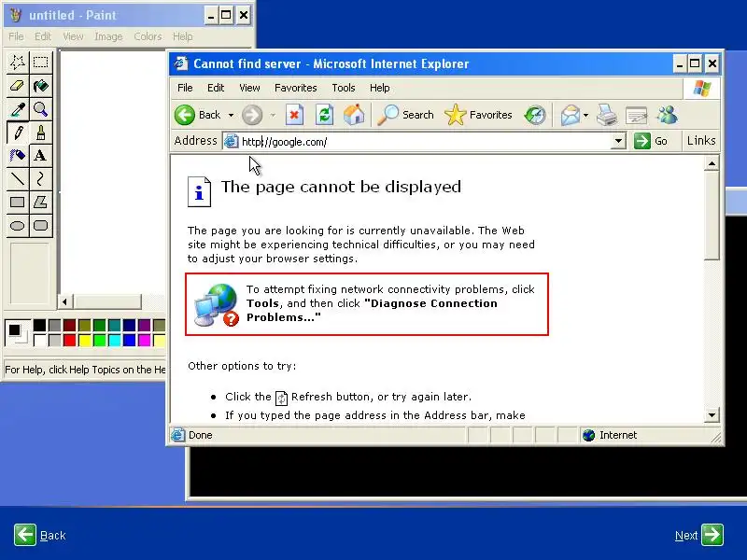Image resolution: width=747 pixels, height=560 pixels.
Task: Click the IE page scroll up arrow
Action: pos(712,164)
